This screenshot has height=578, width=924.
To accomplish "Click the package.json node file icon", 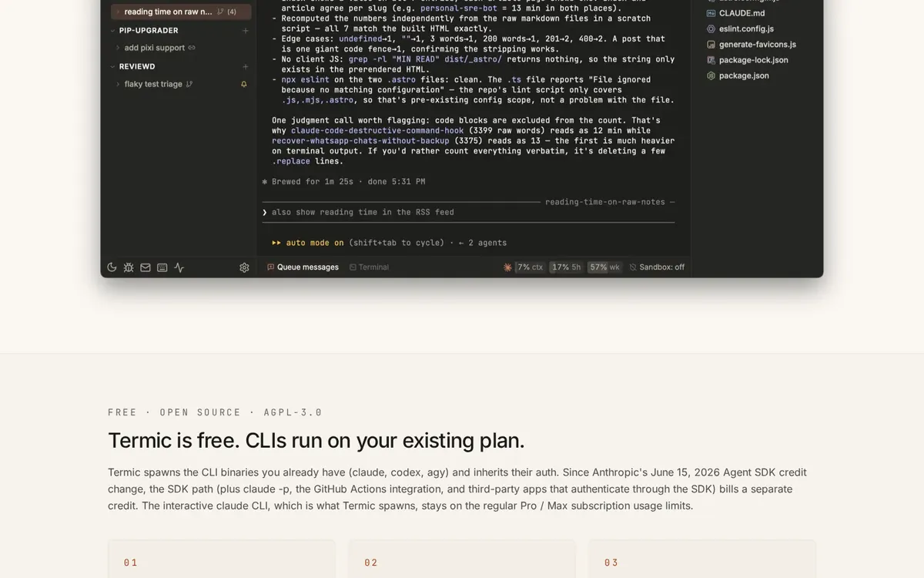I will (x=711, y=76).
